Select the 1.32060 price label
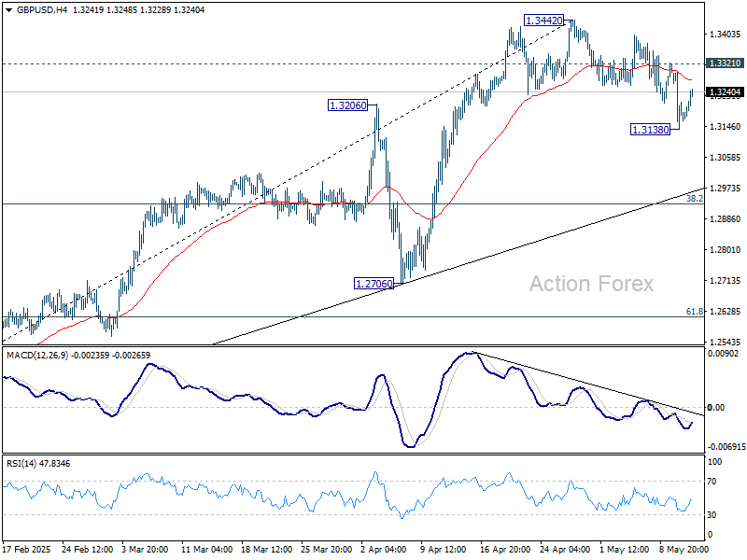The width and height of the screenshot is (747, 560). point(348,105)
